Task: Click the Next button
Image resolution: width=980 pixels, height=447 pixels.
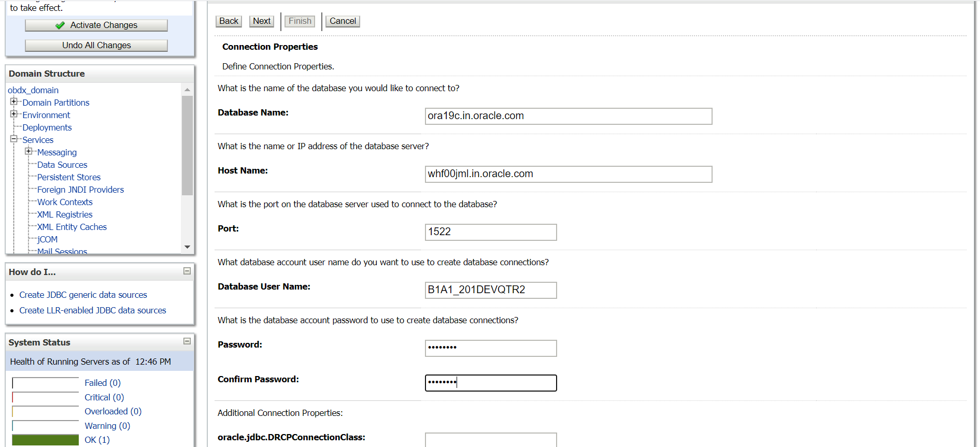Action: click(262, 21)
